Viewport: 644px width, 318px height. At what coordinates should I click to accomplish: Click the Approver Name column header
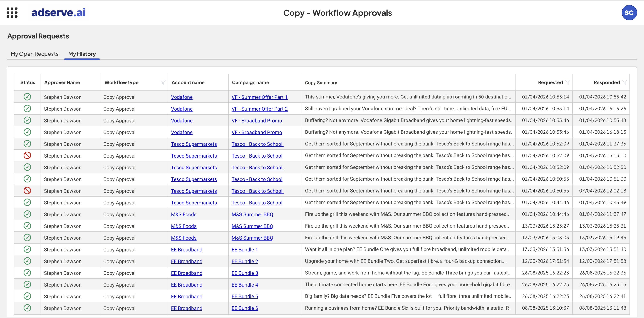tap(62, 82)
